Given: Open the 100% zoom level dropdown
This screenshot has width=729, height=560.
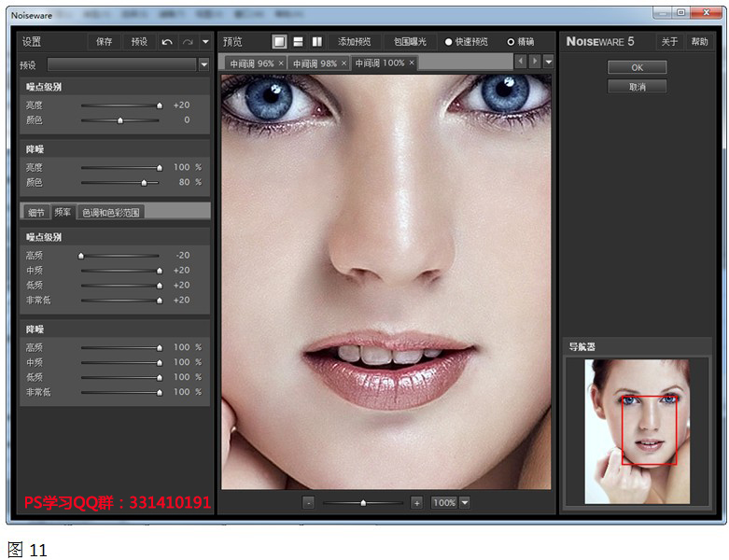Looking at the screenshot, I should [465, 502].
